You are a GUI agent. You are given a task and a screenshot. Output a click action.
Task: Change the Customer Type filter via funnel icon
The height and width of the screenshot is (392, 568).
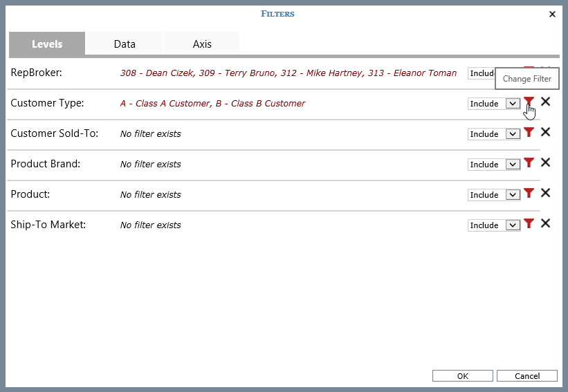529,102
